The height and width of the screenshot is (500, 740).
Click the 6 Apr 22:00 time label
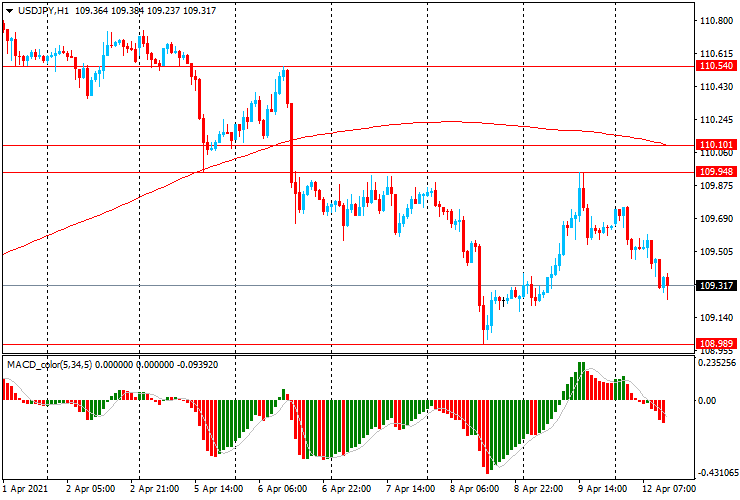tap(347, 488)
